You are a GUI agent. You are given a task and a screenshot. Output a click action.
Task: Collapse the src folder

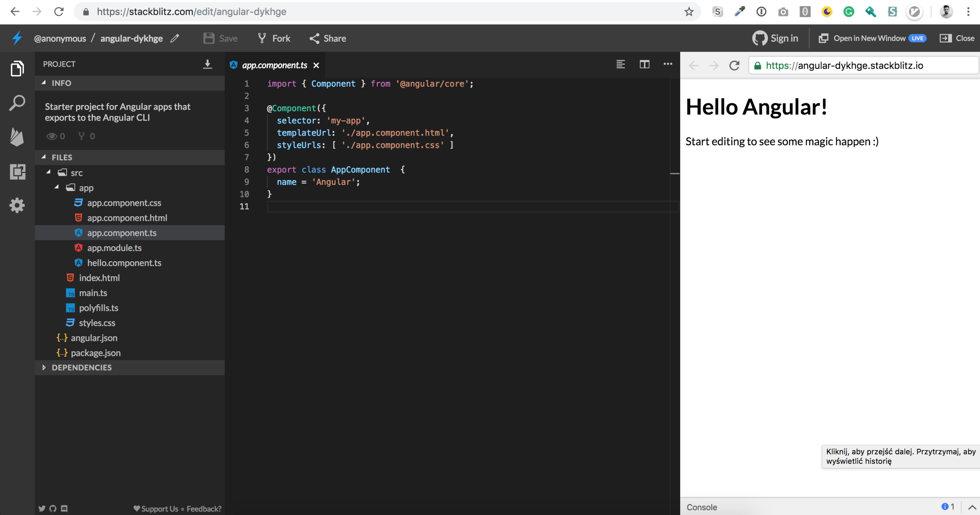click(49, 172)
